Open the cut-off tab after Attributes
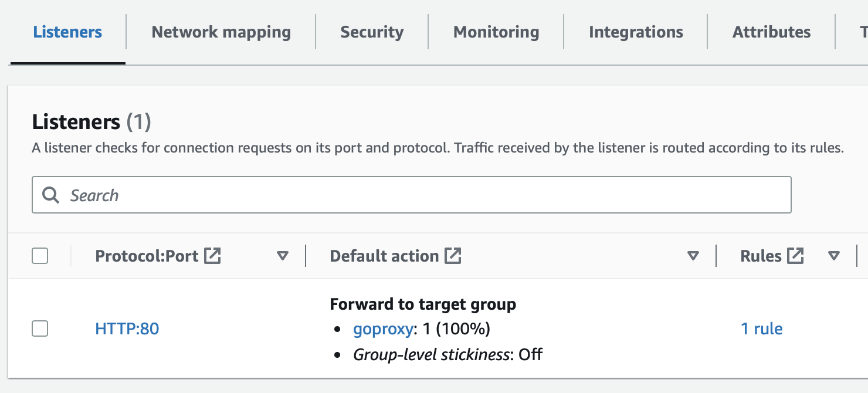Screen dimensions: 868x393 pos(863,32)
